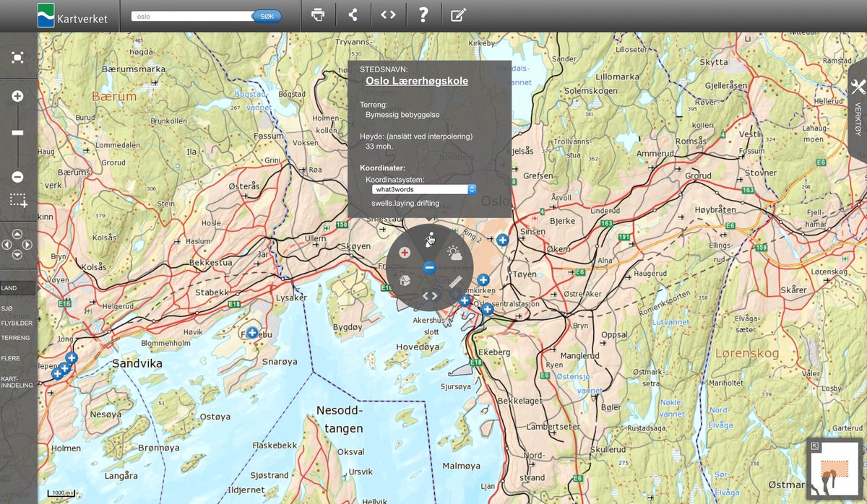The height and width of the screenshot is (504, 867).
Task: Open the Oslo Lærerhøgskole place name link
Action: coord(417,81)
